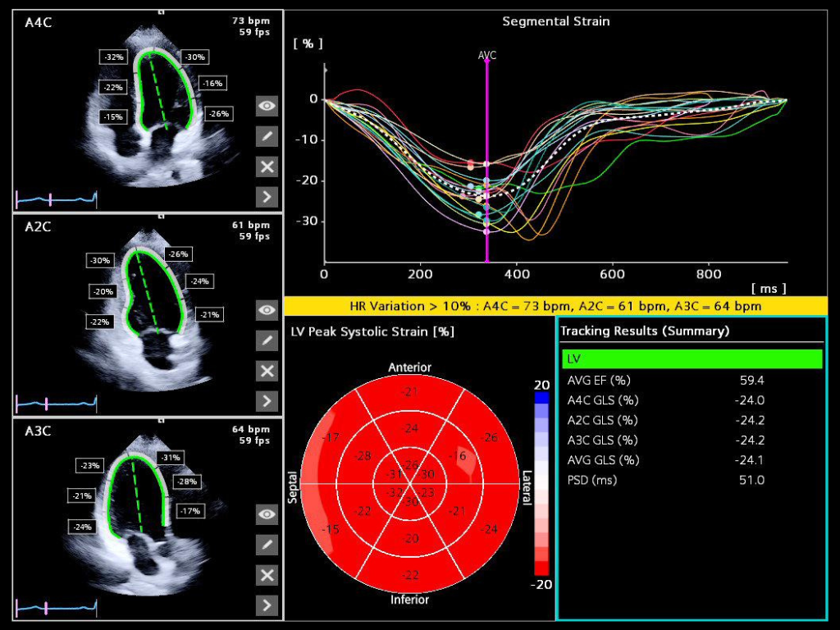Open the edit tool in the A4C panel
This screenshot has height=630, width=840.
(266, 136)
